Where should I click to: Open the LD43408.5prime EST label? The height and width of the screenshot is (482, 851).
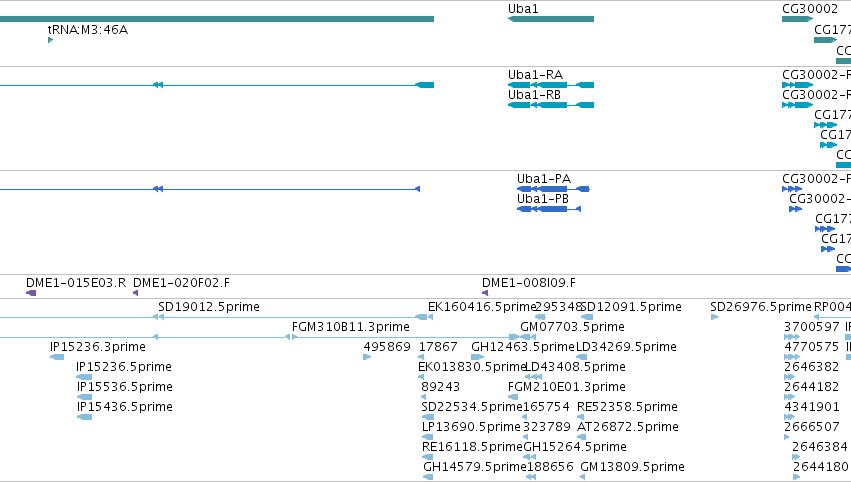(x=575, y=367)
